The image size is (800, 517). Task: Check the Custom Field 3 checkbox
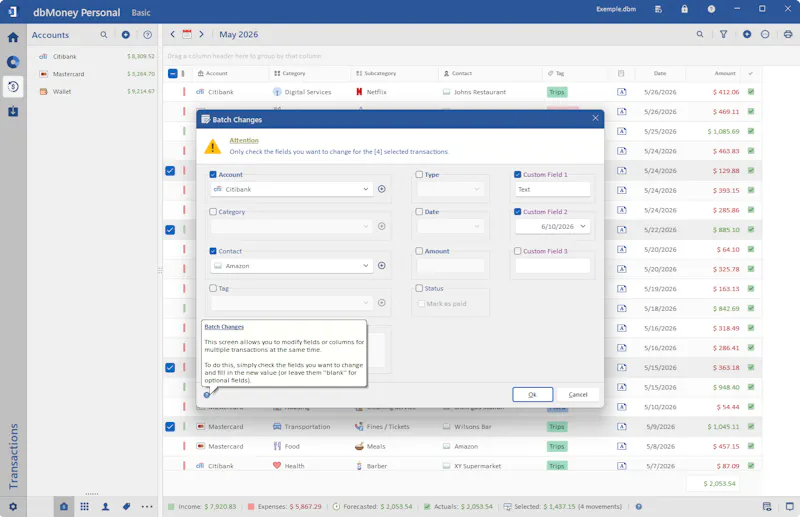[517, 251]
